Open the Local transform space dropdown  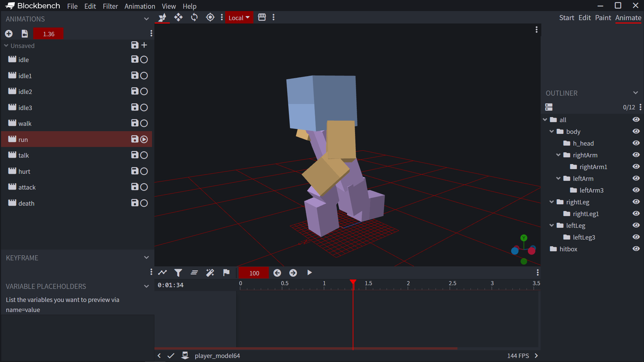pyautogui.click(x=239, y=17)
